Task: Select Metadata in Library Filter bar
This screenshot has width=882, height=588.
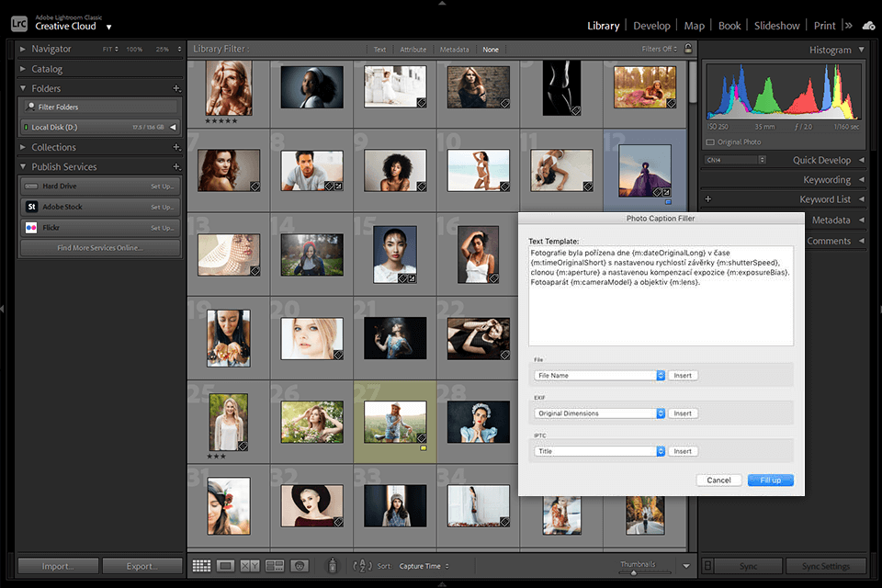Action: pyautogui.click(x=454, y=50)
